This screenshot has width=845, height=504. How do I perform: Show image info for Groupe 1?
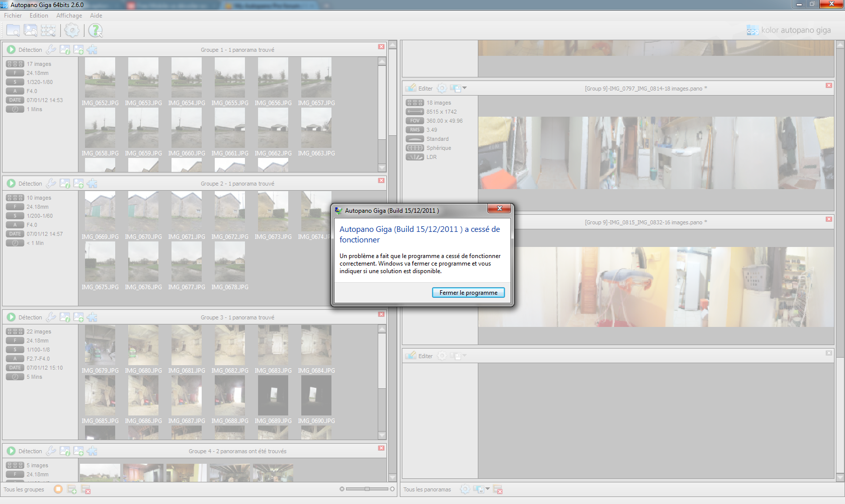click(x=65, y=50)
